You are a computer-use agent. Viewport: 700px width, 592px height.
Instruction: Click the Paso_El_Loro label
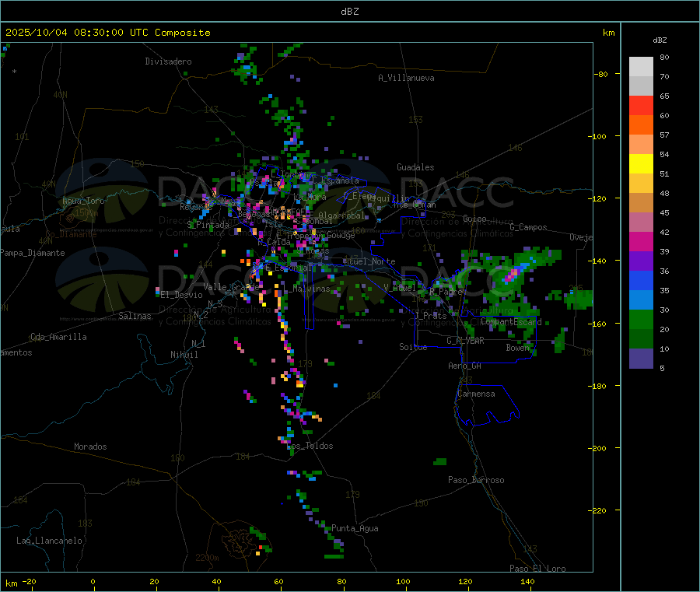[x=537, y=569]
